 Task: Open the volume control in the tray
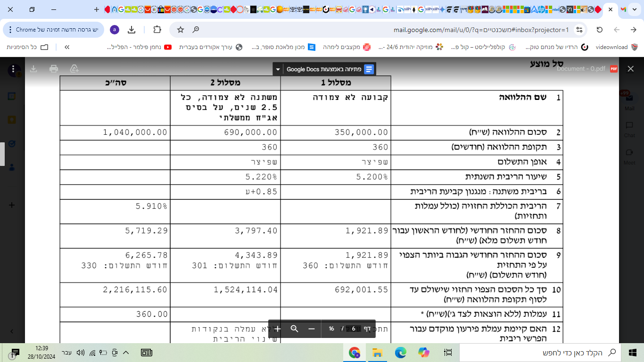pos(80,353)
